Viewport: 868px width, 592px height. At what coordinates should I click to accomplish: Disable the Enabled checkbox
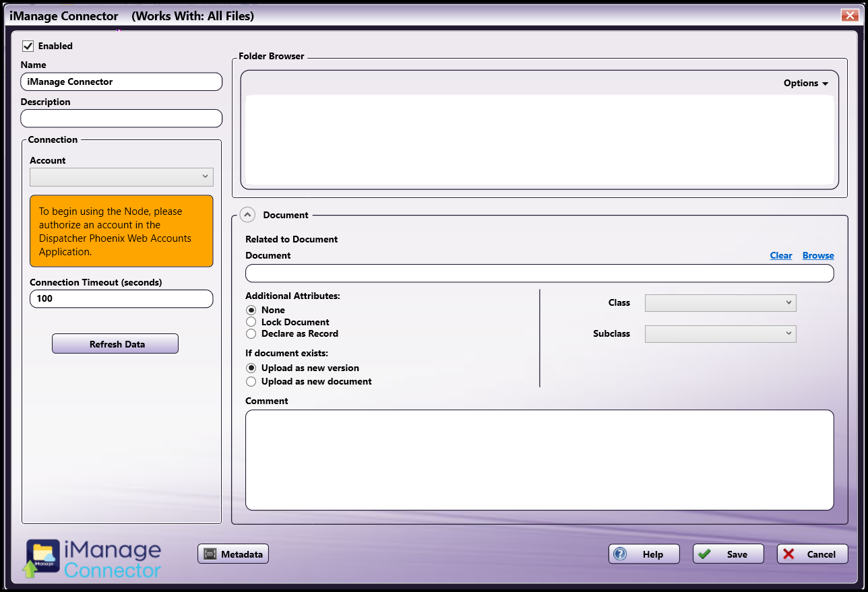pos(28,46)
